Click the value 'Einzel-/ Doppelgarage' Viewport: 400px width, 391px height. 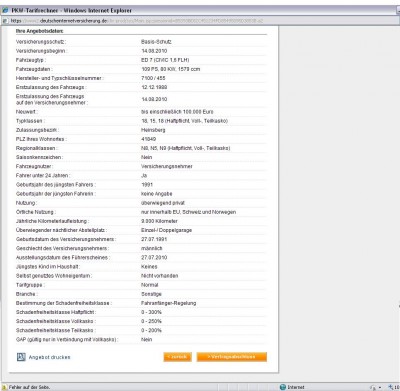pyautogui.click(x=166, y=230)
